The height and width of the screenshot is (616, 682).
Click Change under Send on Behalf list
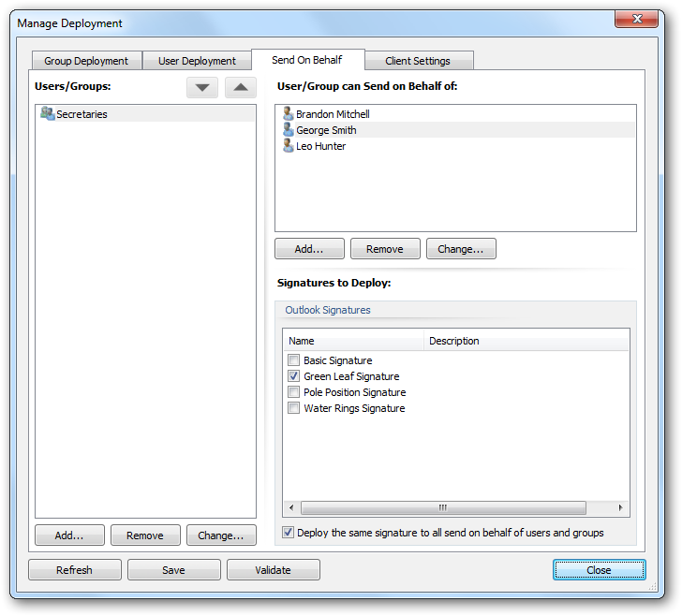461,249
